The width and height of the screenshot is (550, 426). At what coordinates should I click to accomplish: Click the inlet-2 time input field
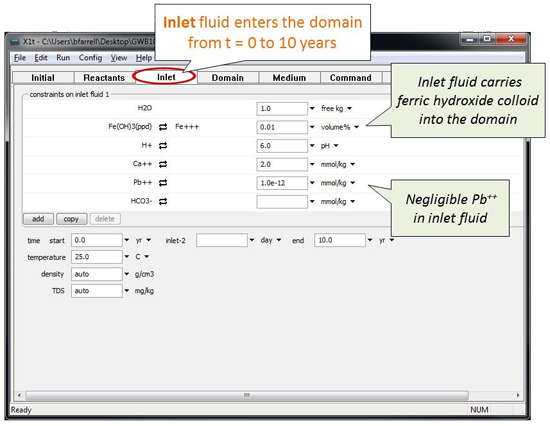[222, 240]
